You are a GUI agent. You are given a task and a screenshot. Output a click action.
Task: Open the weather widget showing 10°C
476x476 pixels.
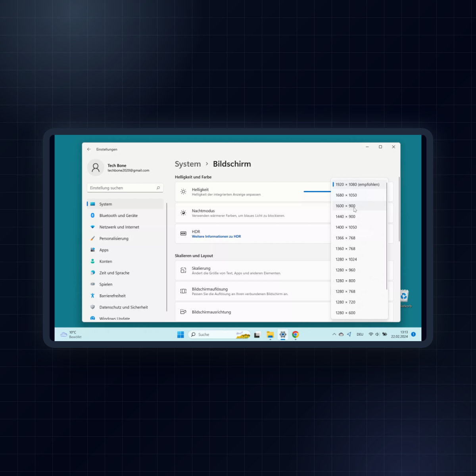click(x=71, y=334)
